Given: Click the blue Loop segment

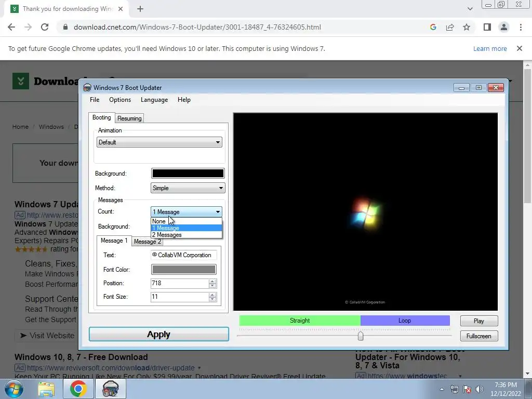Looking at the screenshot, I should (405, 321).
